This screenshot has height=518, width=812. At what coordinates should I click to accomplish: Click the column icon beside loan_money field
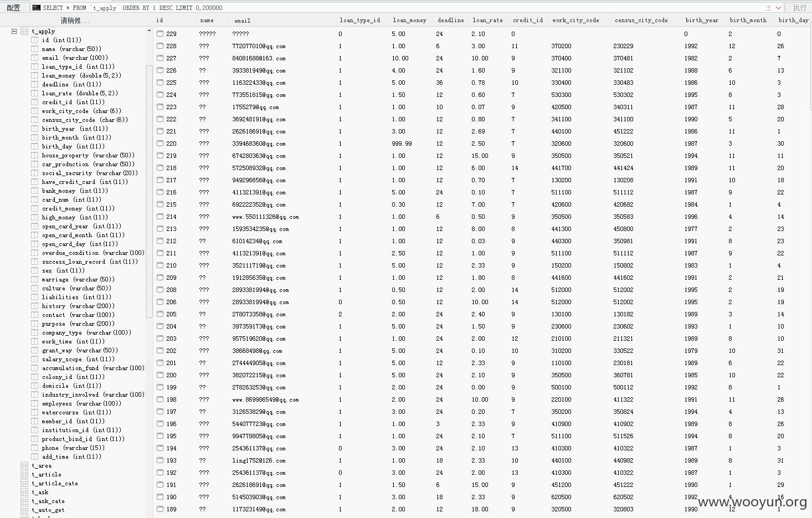(35, 76)
